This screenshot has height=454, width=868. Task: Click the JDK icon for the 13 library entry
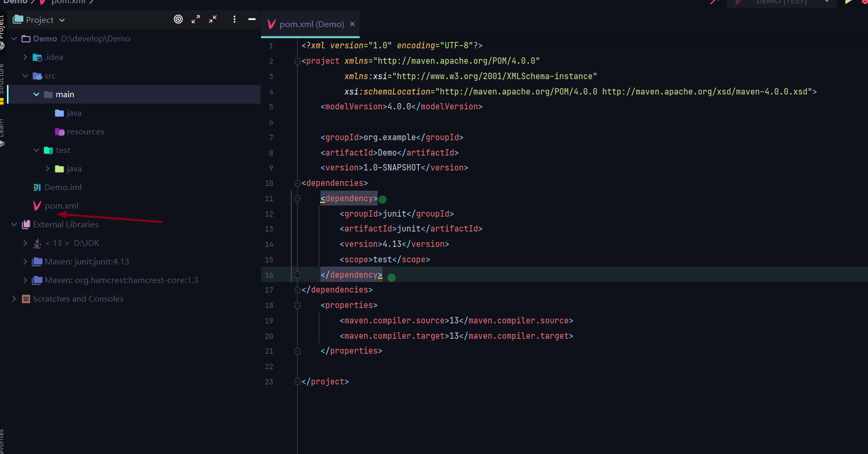(37, 243)
